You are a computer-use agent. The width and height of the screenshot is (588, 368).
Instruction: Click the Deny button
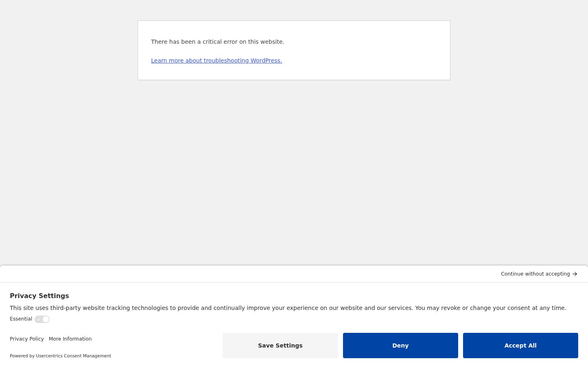tap(400, 346)
